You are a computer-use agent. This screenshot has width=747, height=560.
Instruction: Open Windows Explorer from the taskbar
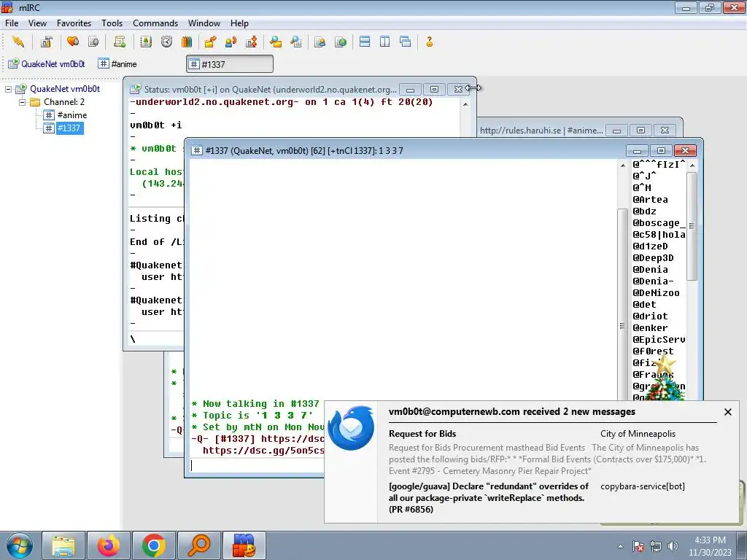click(63, 545)
